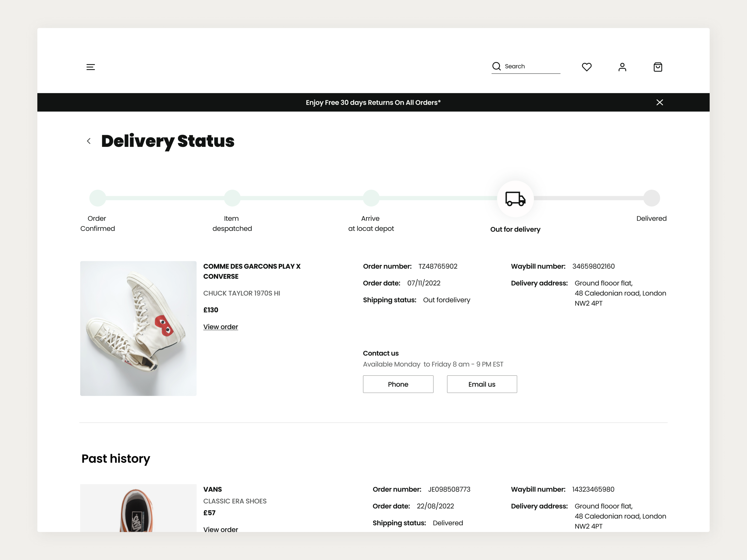
Task: Open the shopping bag icon
Action: pyautogui.click(x=658, y=67)
